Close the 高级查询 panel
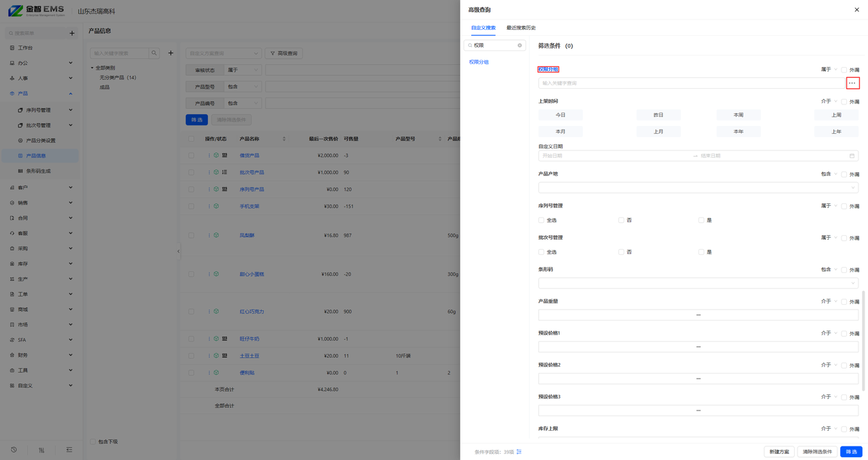The width and height of the screenshot is (868, 460). click(856, 9)
